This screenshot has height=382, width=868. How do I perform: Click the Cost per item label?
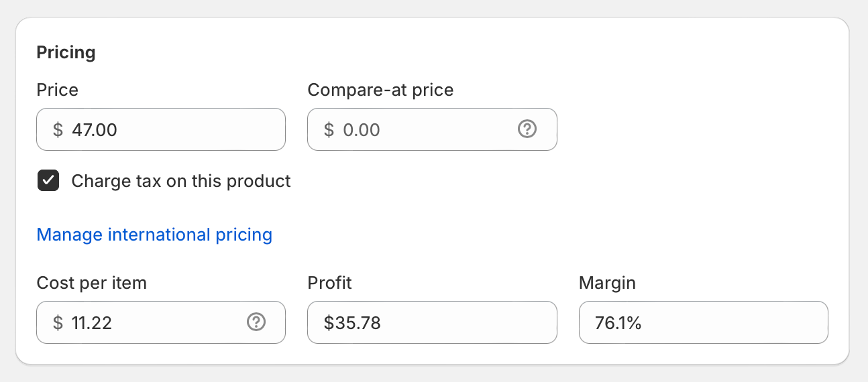click(91, 283)
